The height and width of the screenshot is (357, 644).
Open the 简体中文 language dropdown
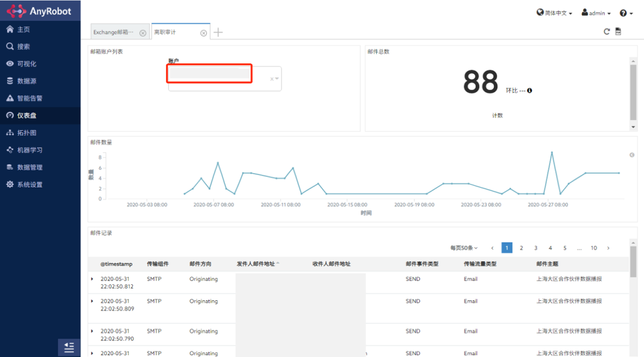tap(554, 13)
